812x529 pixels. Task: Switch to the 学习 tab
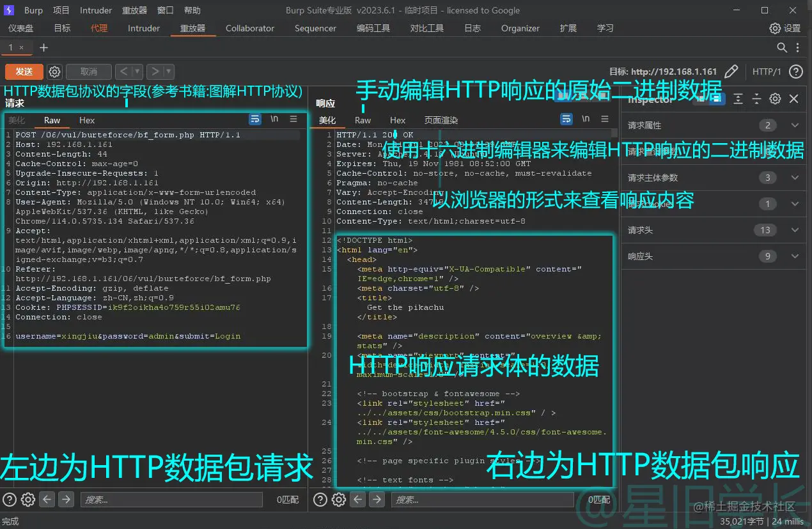tap(605, 28)
